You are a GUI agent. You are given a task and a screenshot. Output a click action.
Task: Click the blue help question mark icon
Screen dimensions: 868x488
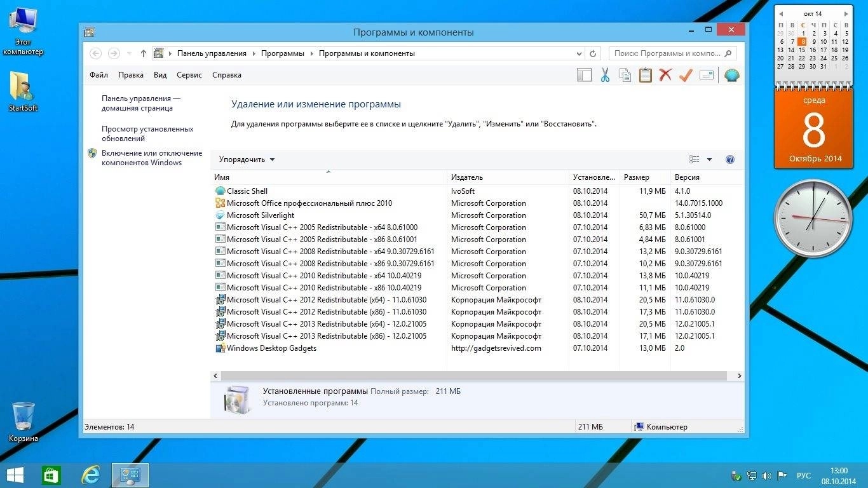pos(730,159)
